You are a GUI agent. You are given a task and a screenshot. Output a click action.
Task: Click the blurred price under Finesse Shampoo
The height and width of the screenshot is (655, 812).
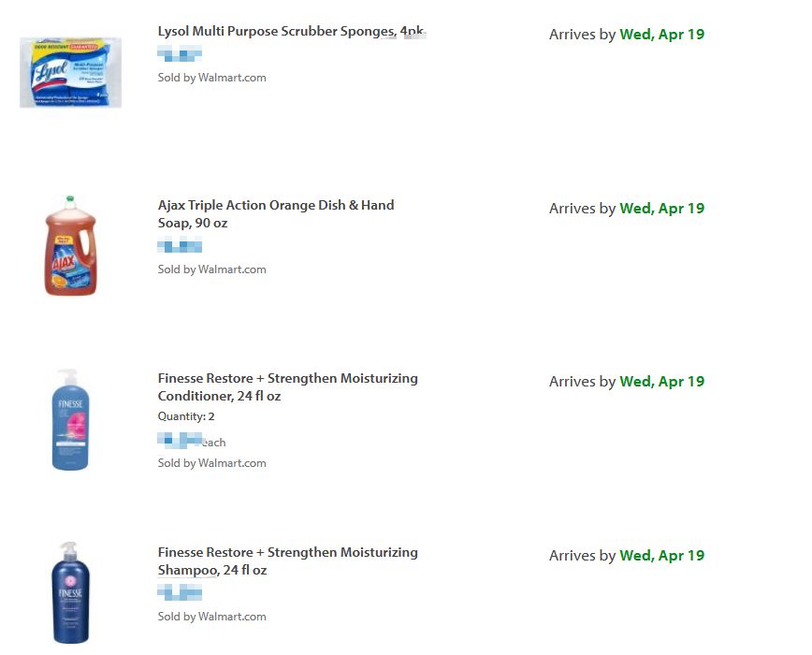[x=180, y=592]
